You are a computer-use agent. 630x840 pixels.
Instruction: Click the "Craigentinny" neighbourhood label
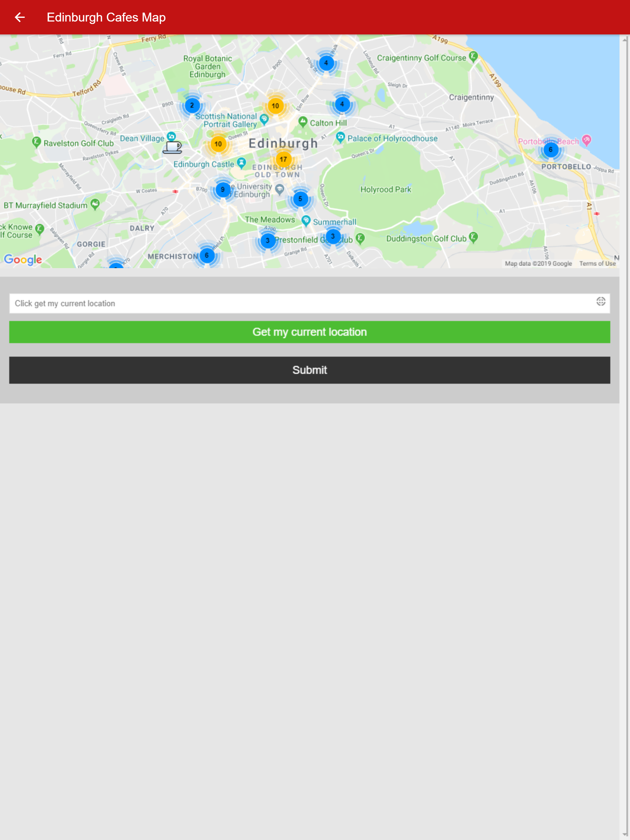tap(472, 97)
